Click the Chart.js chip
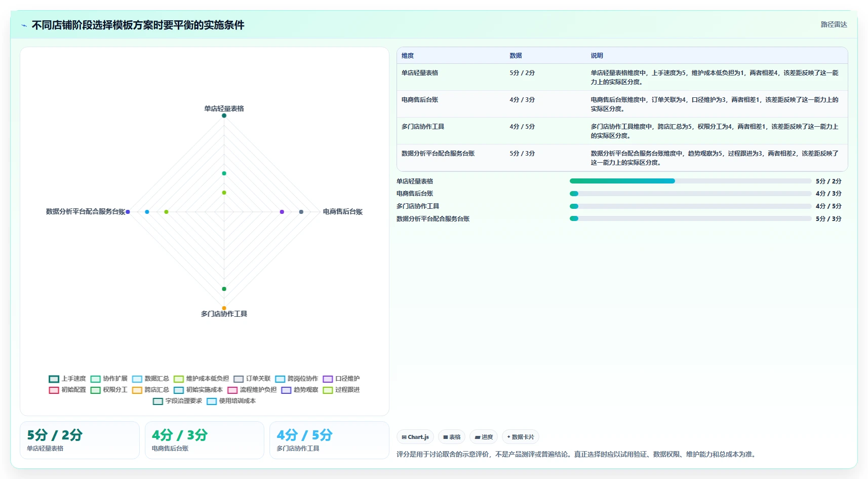868x479 pixels. [415, 437]
